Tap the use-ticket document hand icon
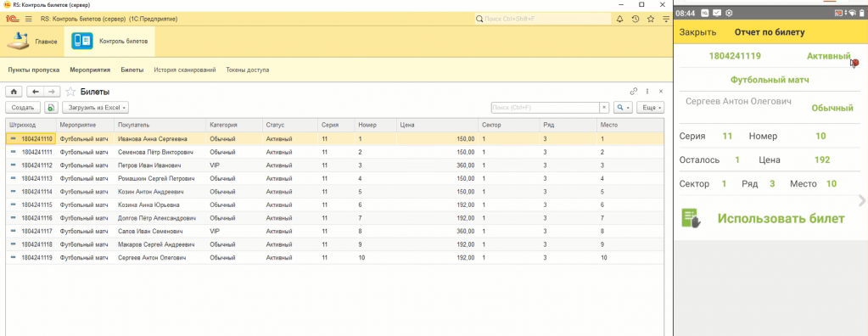The width and height of the screenshot is (868, 336). (692, 218)
